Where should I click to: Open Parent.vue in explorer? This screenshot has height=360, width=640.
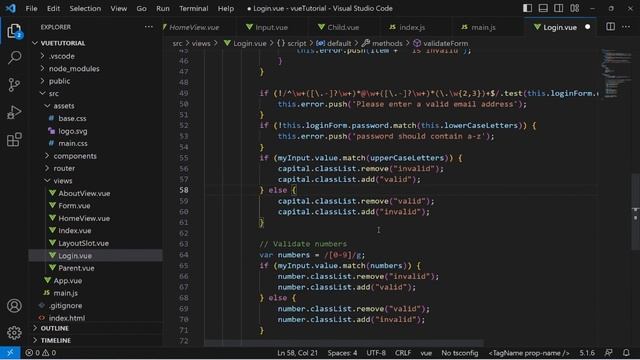coord(76,268)
